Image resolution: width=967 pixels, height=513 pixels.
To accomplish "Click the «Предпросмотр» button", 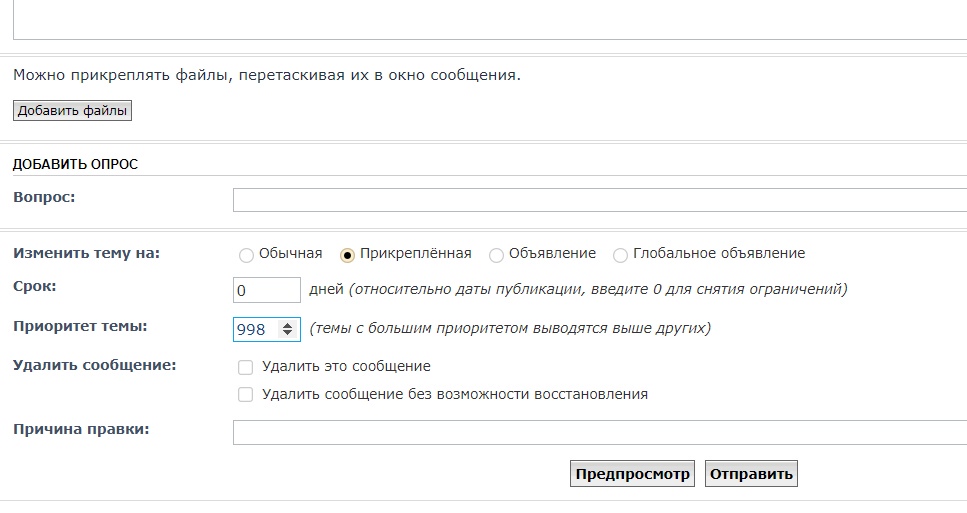I will point(632,474).
